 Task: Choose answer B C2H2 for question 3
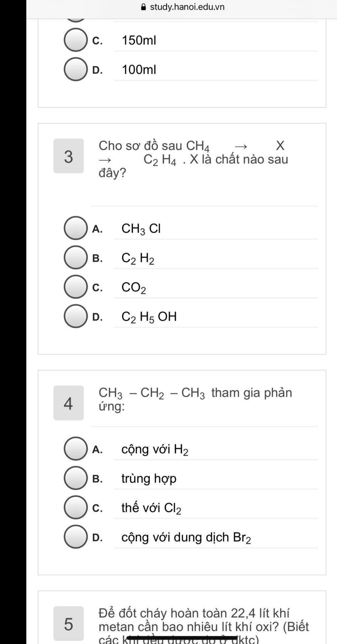coord(76,257)
